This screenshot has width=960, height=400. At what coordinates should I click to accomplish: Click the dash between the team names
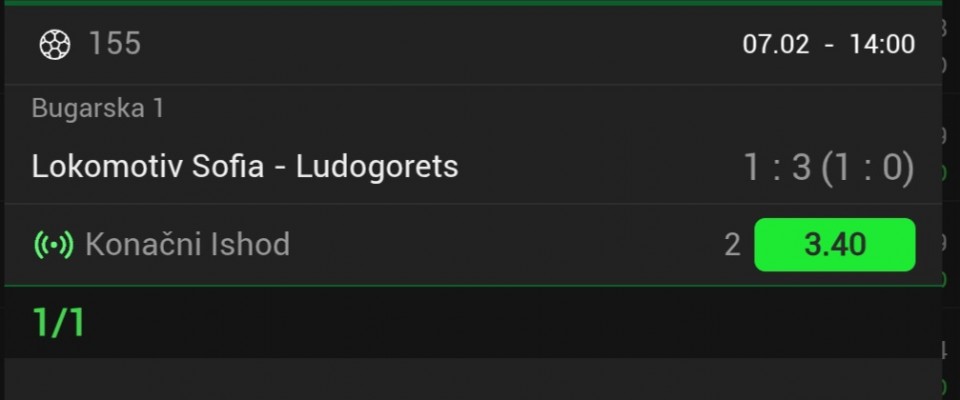pos(280,169)
